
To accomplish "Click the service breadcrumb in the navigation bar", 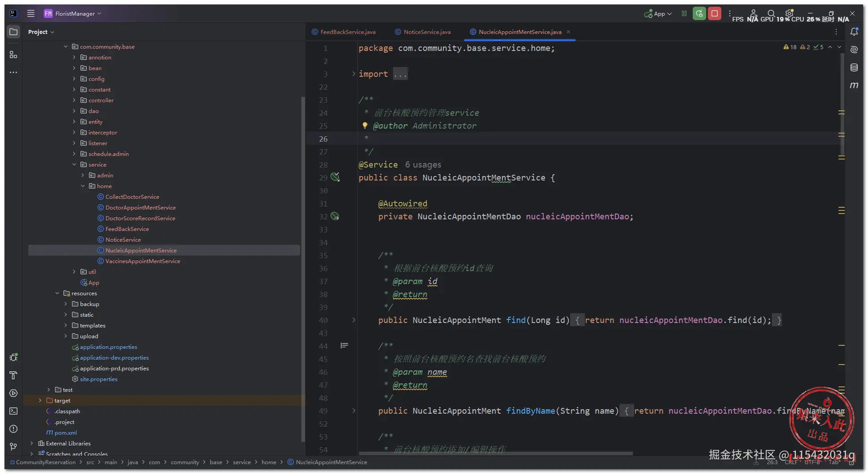I will point(241,462).
